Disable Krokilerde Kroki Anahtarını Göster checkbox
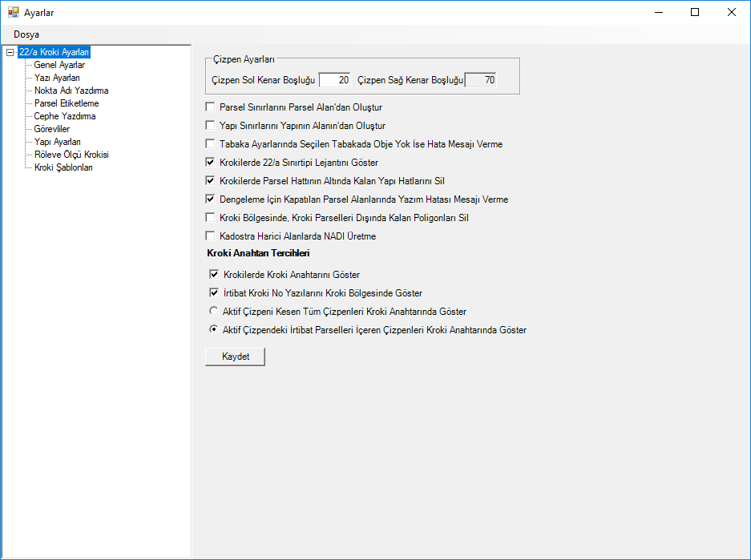 pyautogui.click(x=214, y=275)
